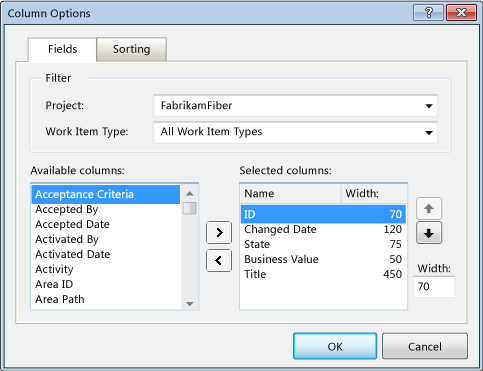Image resolution: width=483 pixels, height=371 pixels.
Task: Click the scroll up arrow in Available columns
Action: click(x=190, y=194)
